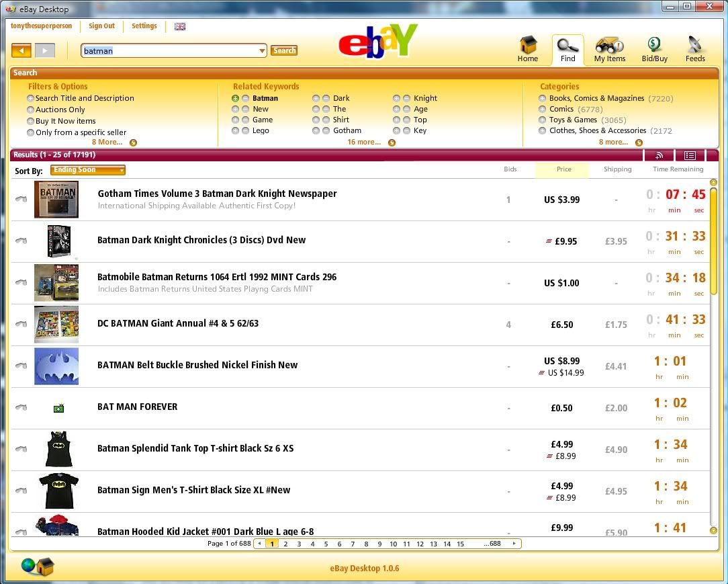Image resolution: width=728 pixels, height=584 pixels.
Task: Click scroll up arrow of results list
Action: (x=714, y=183)
